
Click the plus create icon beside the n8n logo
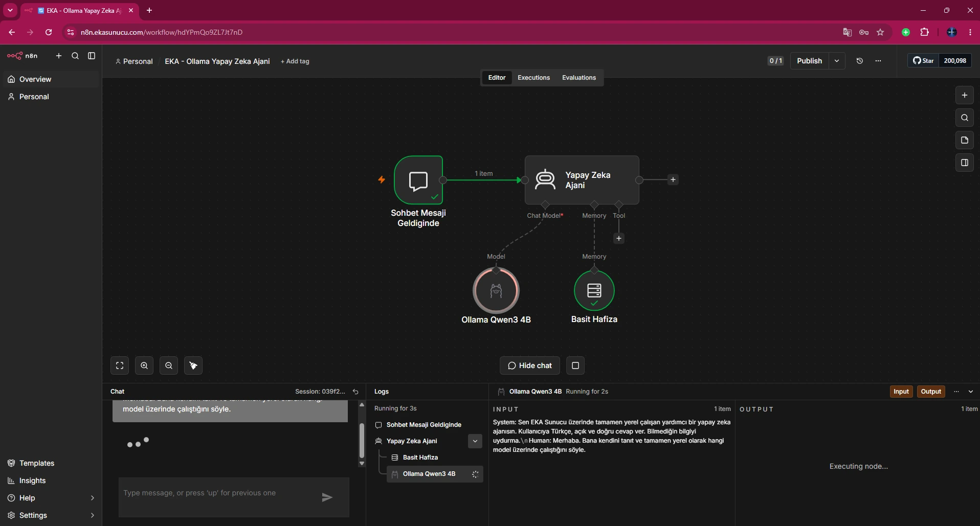59,56
